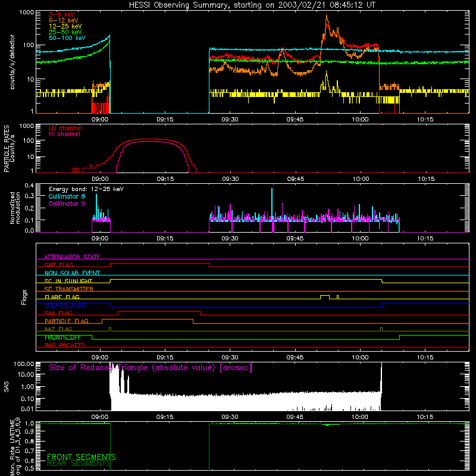The height and width of the screenshot is (476, 476).
Task: Click the yellow '12-25 keV' legend label in the counts panel
Action: [65, 26]
